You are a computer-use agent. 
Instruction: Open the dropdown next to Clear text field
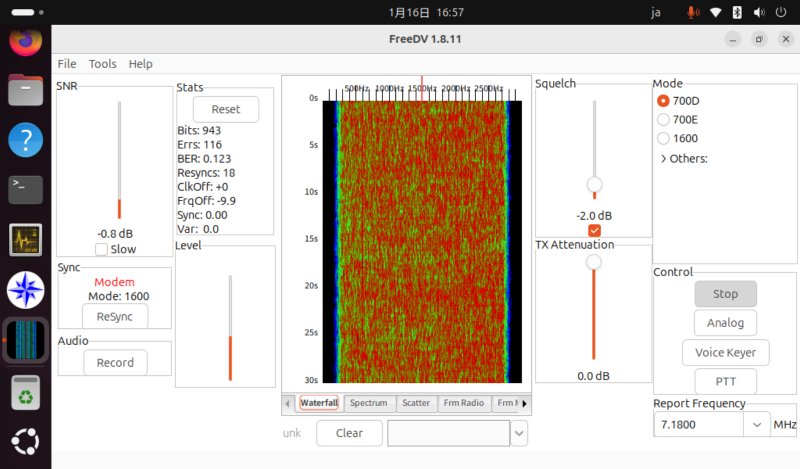click(519, 433)
